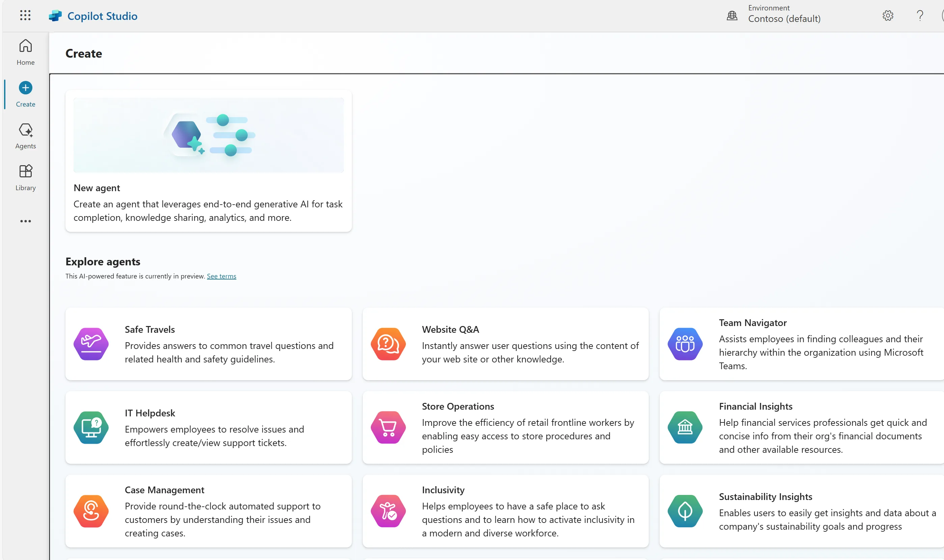Open the See terms link
Viewport: 944px width, 560px height.
click(x=221, y=276)
